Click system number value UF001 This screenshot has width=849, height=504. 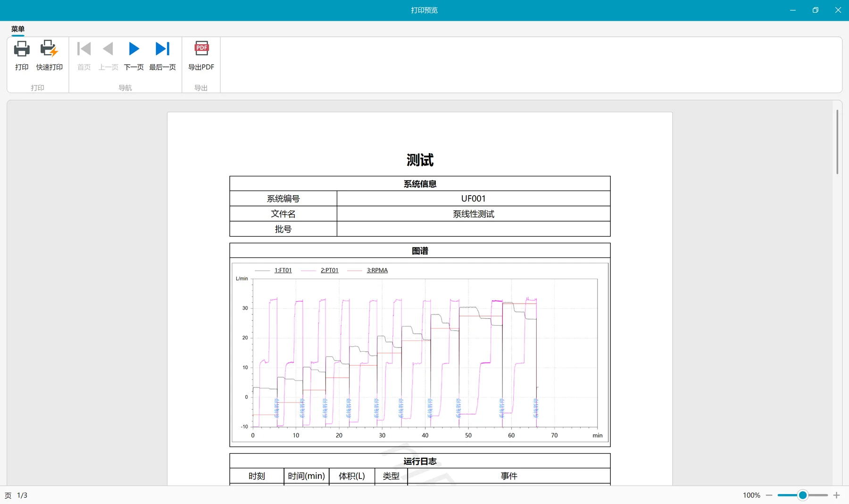[x=474, y=198]
